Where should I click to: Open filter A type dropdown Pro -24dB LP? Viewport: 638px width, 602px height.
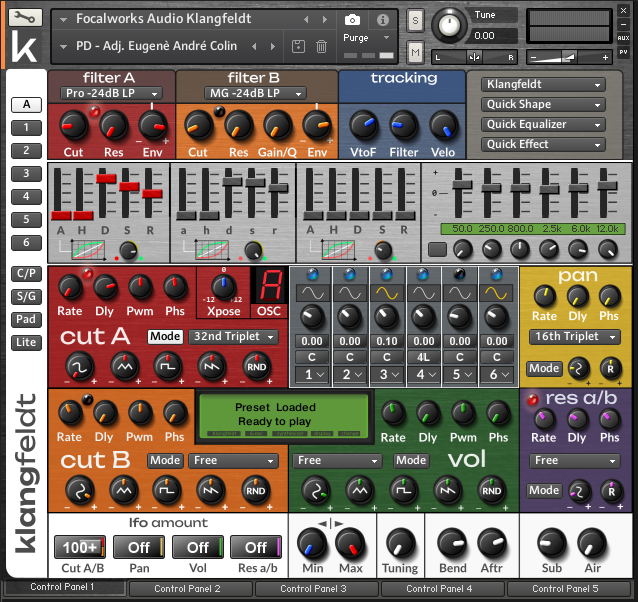(x=111, y=93)
